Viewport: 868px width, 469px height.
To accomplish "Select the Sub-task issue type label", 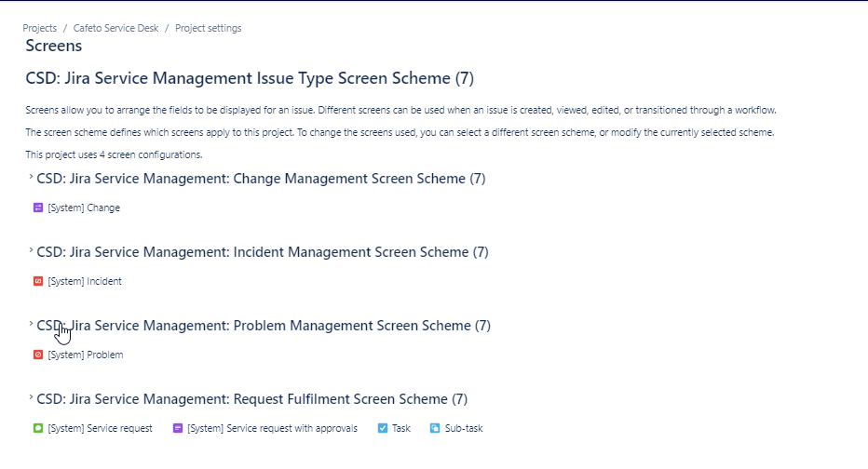I will [x=464, y=429].
